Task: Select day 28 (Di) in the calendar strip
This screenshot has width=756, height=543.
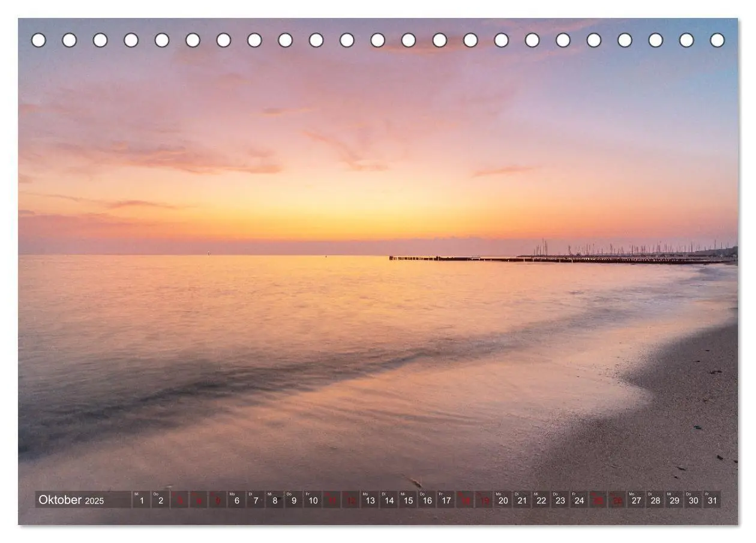Action: click(655, 500)
